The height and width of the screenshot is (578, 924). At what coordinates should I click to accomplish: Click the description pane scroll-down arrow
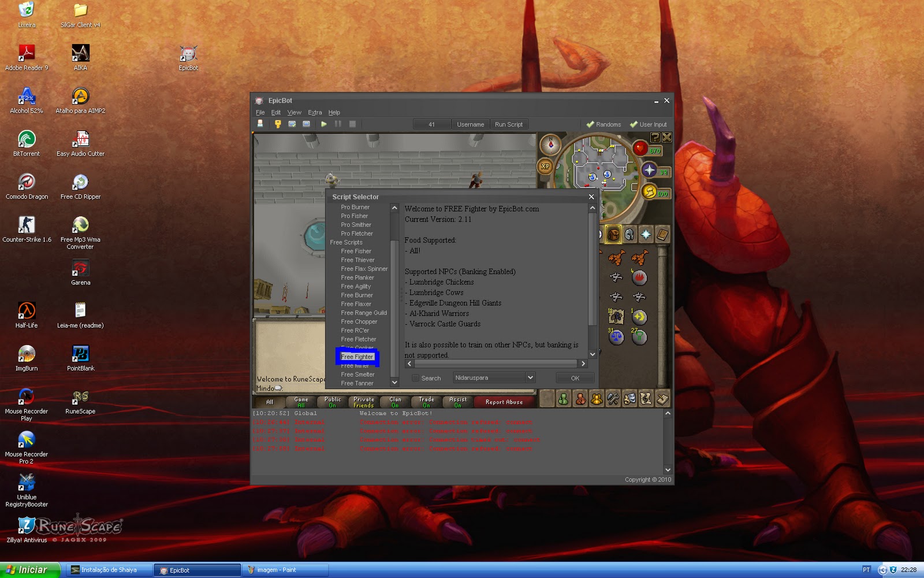[593, 354]
